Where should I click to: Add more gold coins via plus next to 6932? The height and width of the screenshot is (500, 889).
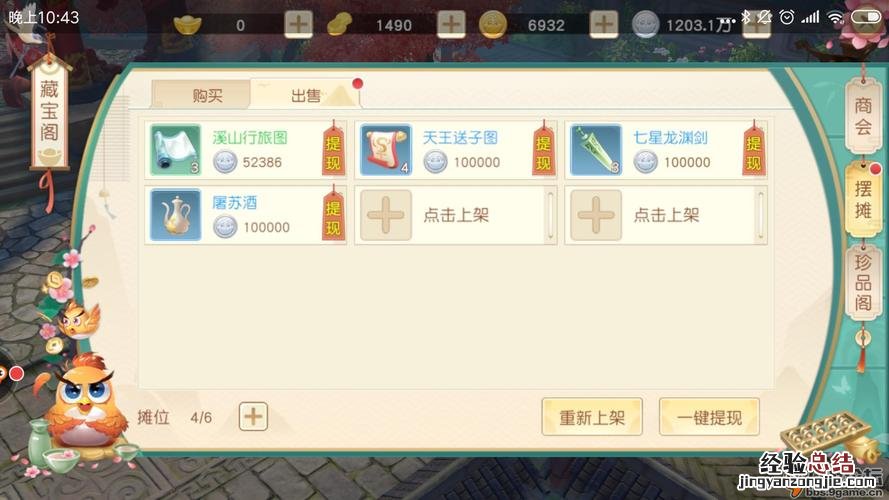click(604, 25)
